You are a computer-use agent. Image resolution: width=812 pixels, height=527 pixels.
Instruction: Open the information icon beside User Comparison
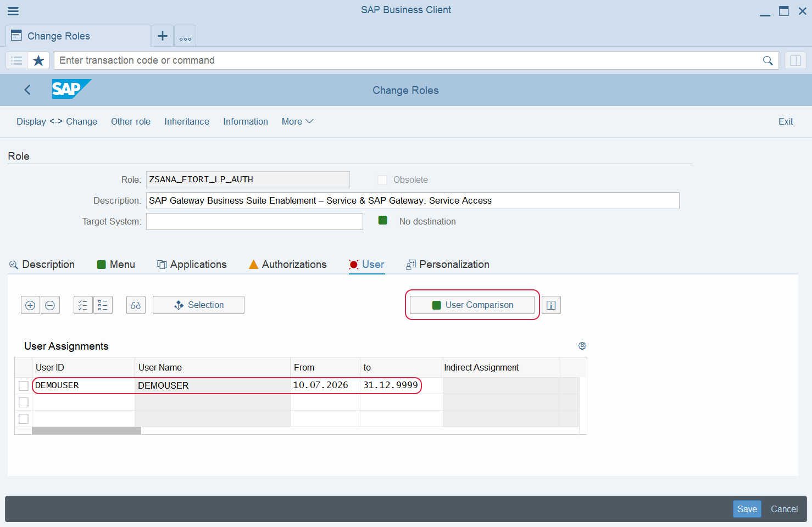pos(551,305)
